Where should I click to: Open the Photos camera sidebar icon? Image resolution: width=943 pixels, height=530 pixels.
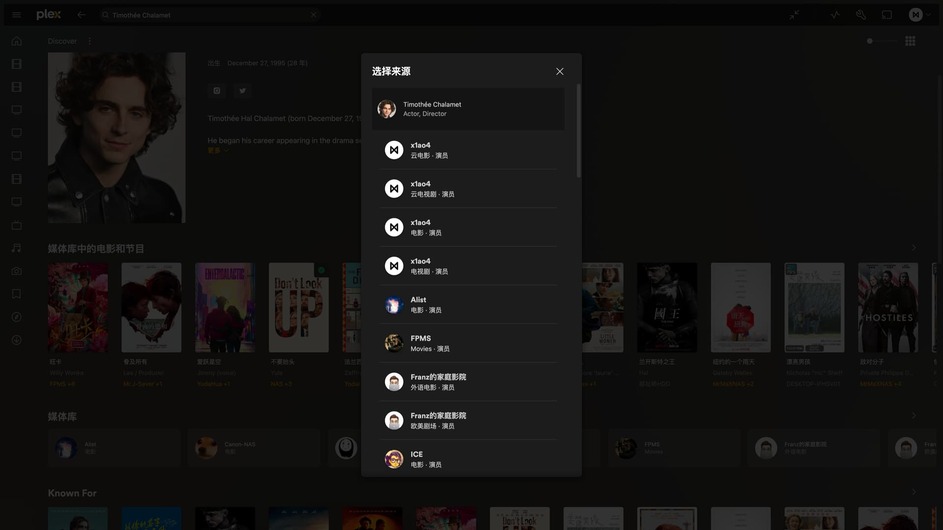(17, 271)
